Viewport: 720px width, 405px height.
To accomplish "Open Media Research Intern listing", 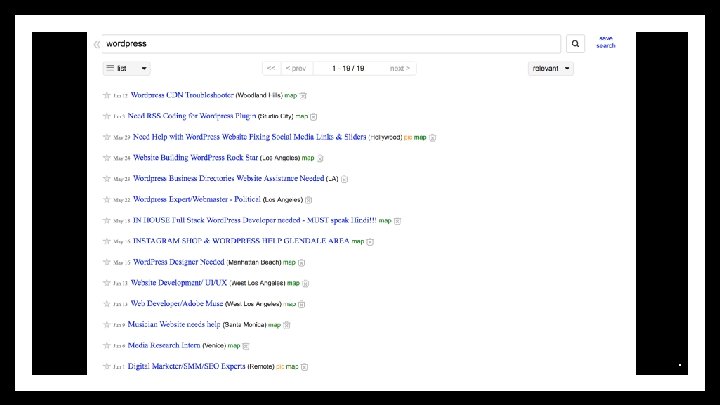I will pyautogui.click(x=164, y=345).
